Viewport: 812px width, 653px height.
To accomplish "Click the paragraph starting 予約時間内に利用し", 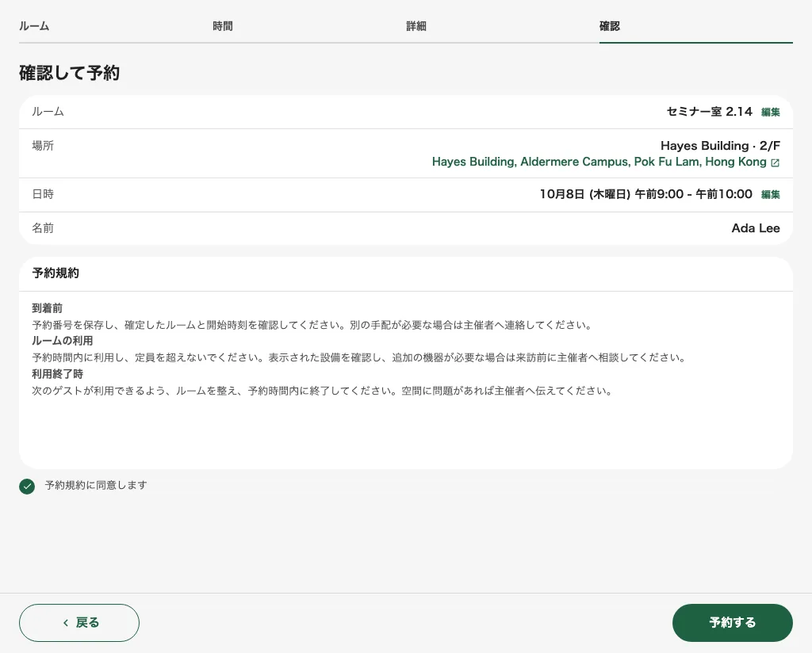I will 359,357.
